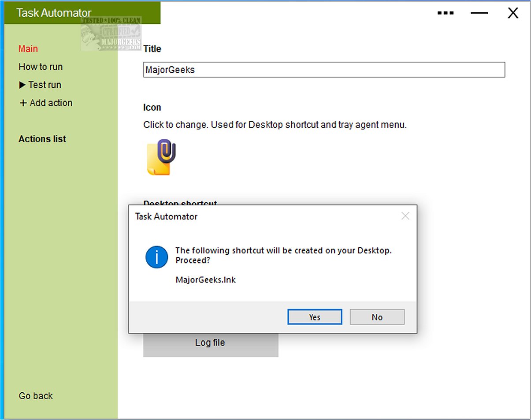Image resolution: width=531 pixels, height=420 pixels.
Task: Click the blue info icon in the dialog
Action: 156,257
